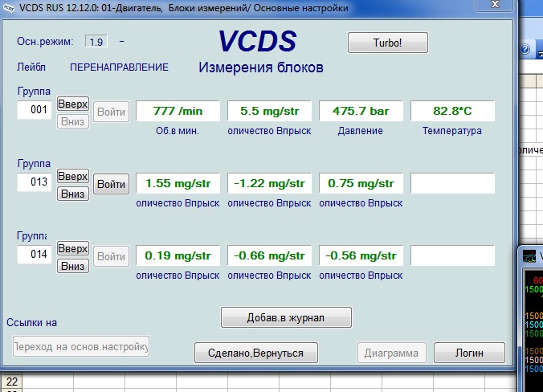Image resolution: width=543 pixels, height=392 pixels.
Task: Click the 1.9 basic mode field
Action: coord(96,42)
